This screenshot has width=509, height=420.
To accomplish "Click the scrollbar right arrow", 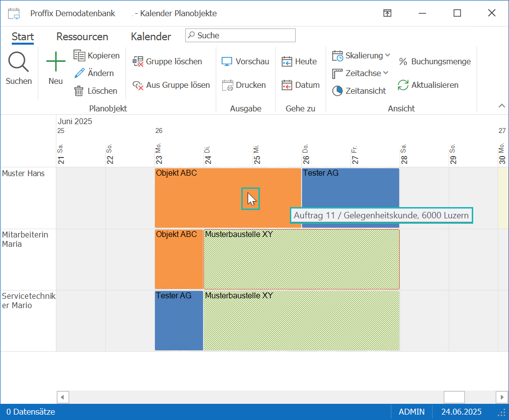I will click(x=502, y=397).
